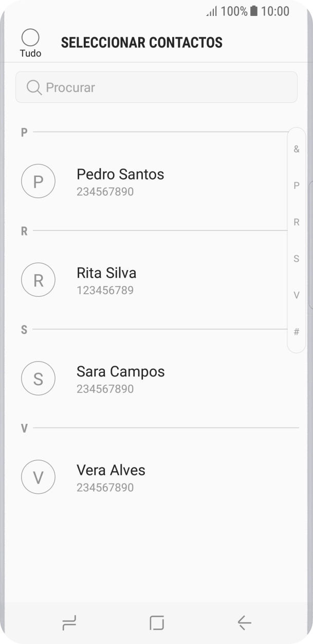Screen dimensions: 313x644
Task: Tap the Vera Alves avatar circle
Action: click(38, 477)
